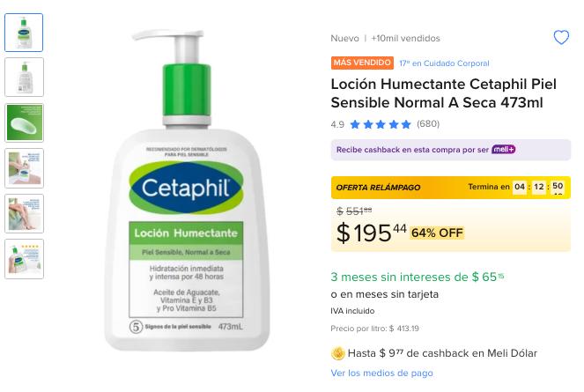
Task: Open green lotion texture thumbnail
Action: tap(24, 122)
